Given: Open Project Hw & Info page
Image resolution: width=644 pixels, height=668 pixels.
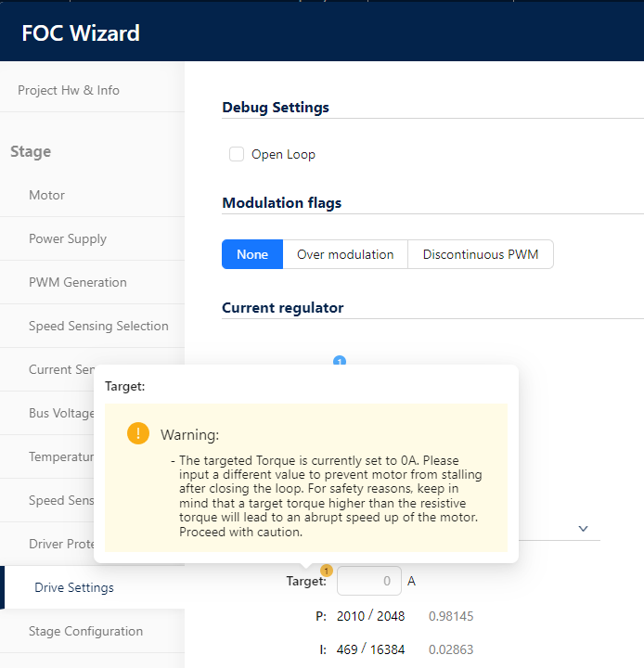Looking at the screenshot, I should point(69,90).
